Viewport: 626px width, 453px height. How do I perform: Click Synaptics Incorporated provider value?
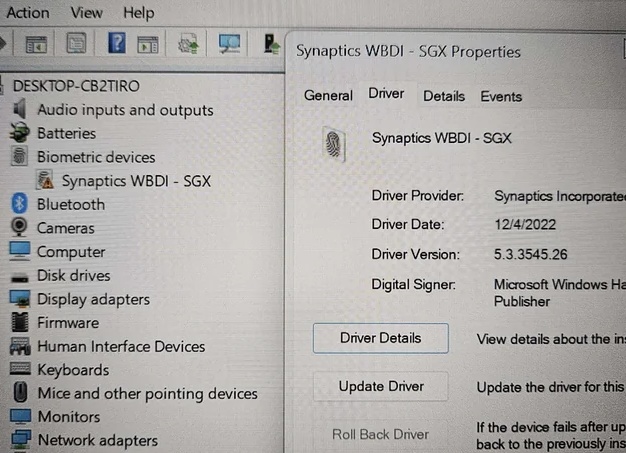tap(560, 196)
